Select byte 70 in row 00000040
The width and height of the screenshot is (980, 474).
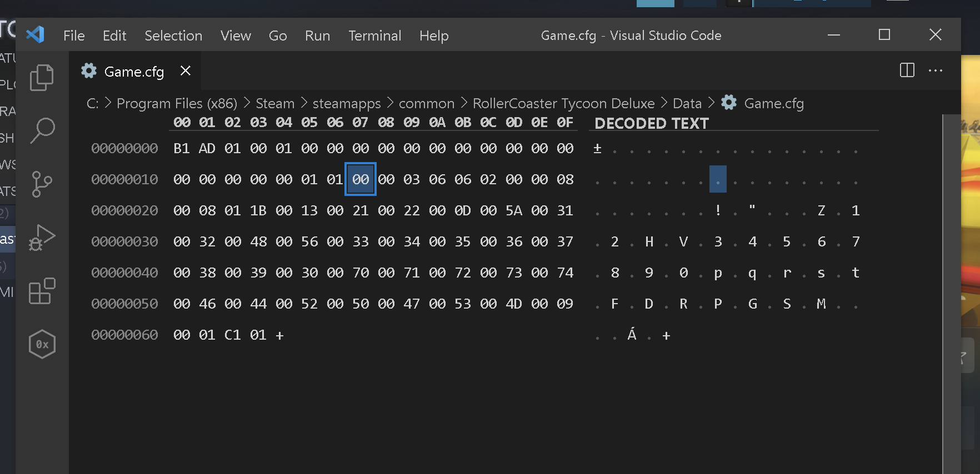[361, 273]
